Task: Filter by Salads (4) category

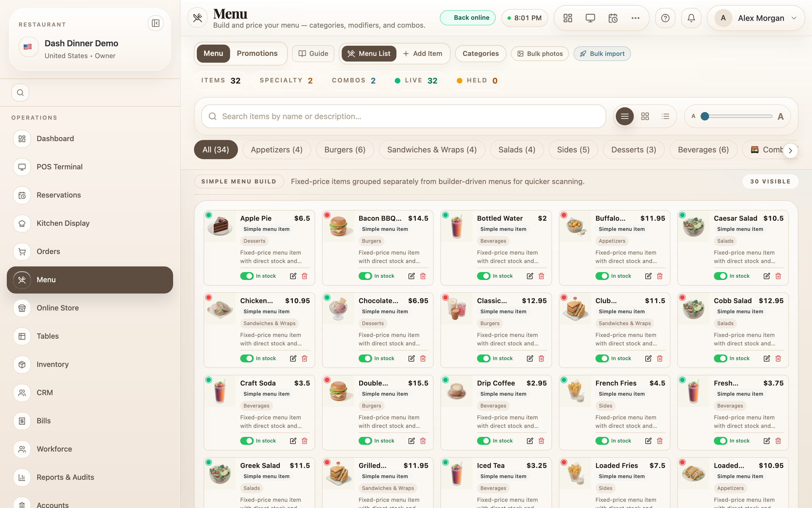Action: tap(517, 150)
